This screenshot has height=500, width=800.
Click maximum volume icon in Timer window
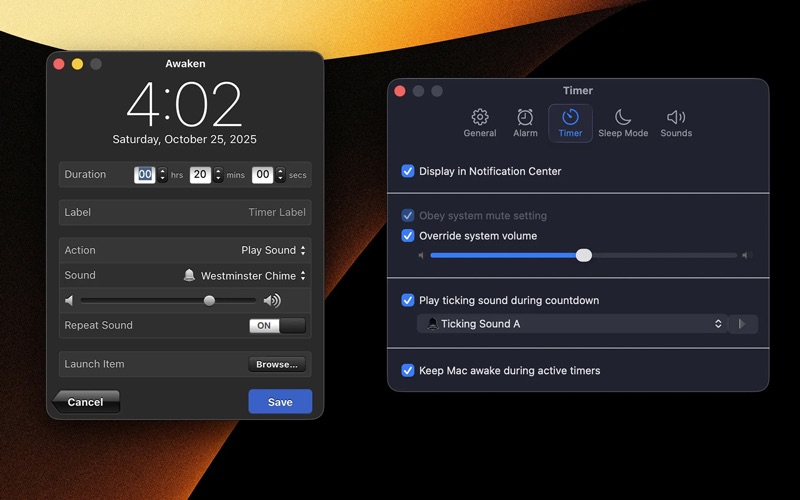746,255
